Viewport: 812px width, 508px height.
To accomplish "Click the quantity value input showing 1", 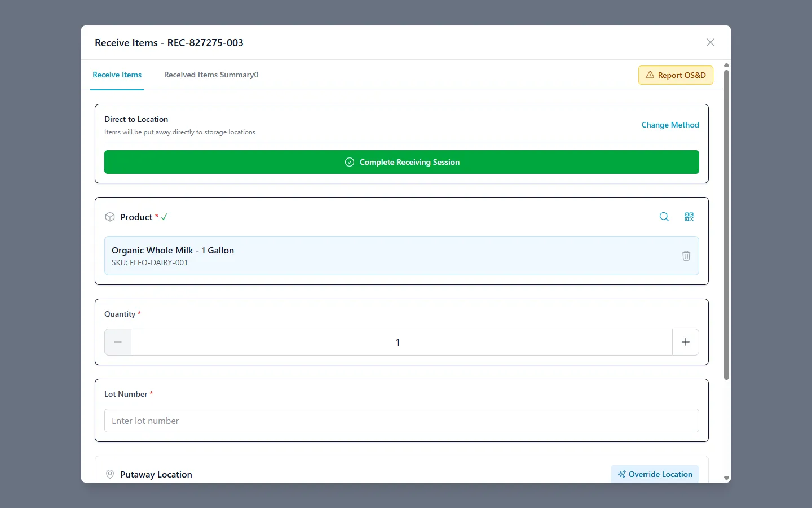I will 398,342.
